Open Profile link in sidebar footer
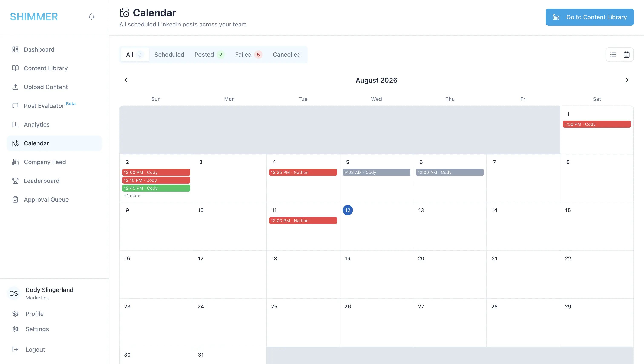 34,314
